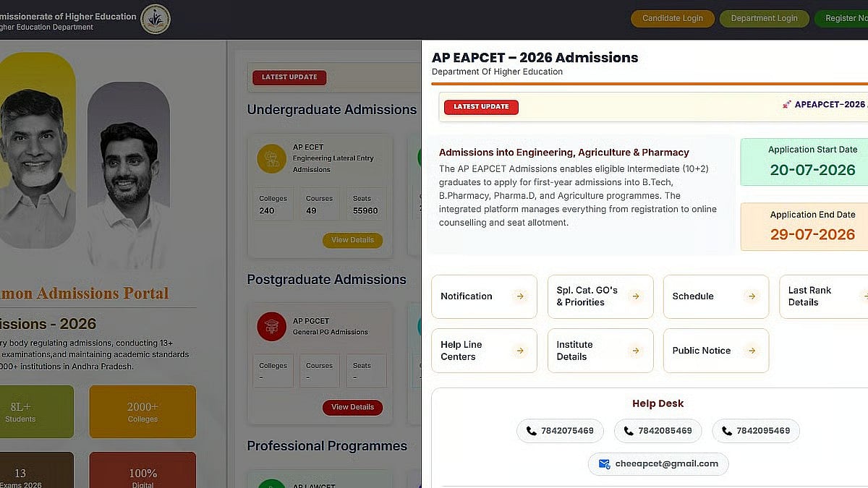This screenshot has width=868, height=488.
Task: Click arrow icon on Institute Details card
Action: click(x=635, y=351)
